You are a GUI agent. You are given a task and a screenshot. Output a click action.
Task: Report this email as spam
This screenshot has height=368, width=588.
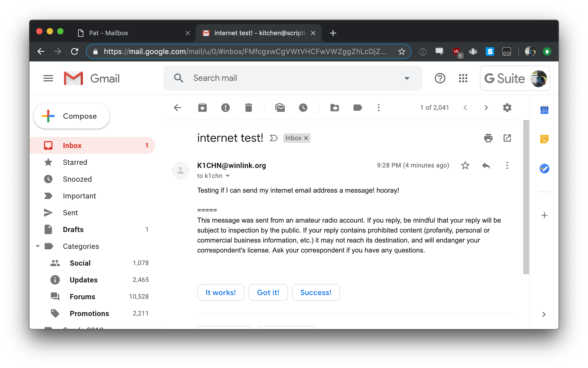(x=225, y=108)
